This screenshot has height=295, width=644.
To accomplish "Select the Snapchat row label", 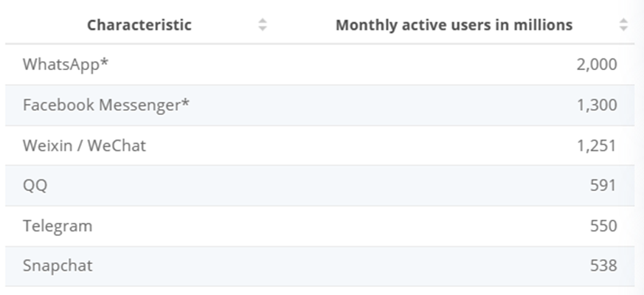I will (58, 265).
